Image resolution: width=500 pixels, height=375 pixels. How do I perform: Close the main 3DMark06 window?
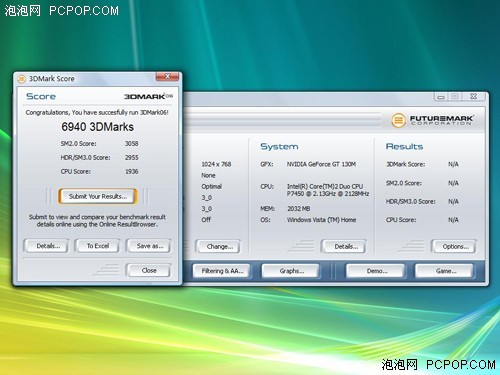point(473,97)
